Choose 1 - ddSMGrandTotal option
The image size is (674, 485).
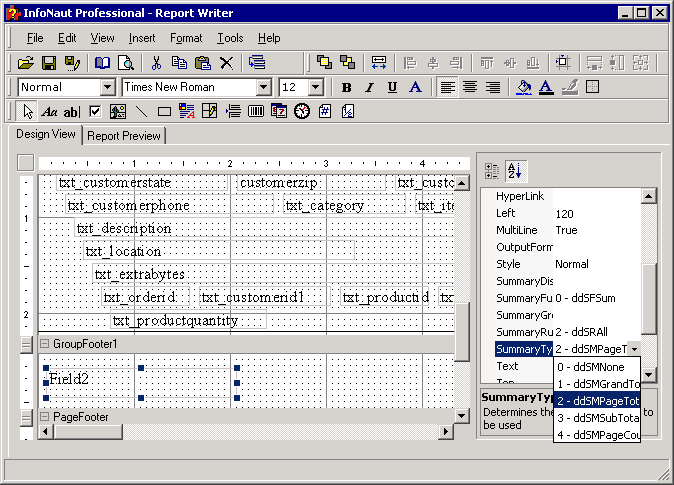pos(597,384)
